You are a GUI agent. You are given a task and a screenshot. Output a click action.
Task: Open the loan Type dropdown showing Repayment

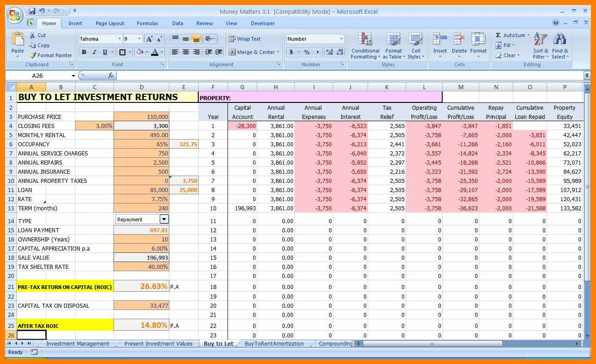point(164,219)
